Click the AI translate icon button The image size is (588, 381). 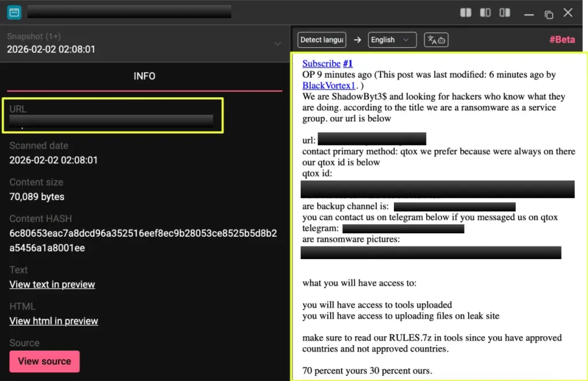(436, 40)
